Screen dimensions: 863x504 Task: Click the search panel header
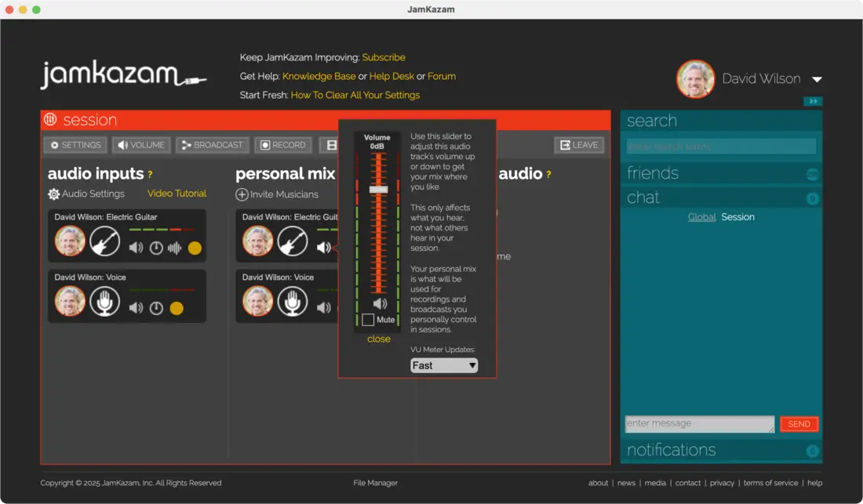[721, 121]
